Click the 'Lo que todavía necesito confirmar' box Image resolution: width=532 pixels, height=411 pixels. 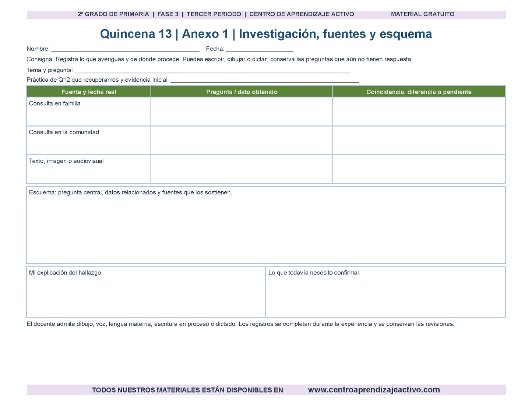385,292
